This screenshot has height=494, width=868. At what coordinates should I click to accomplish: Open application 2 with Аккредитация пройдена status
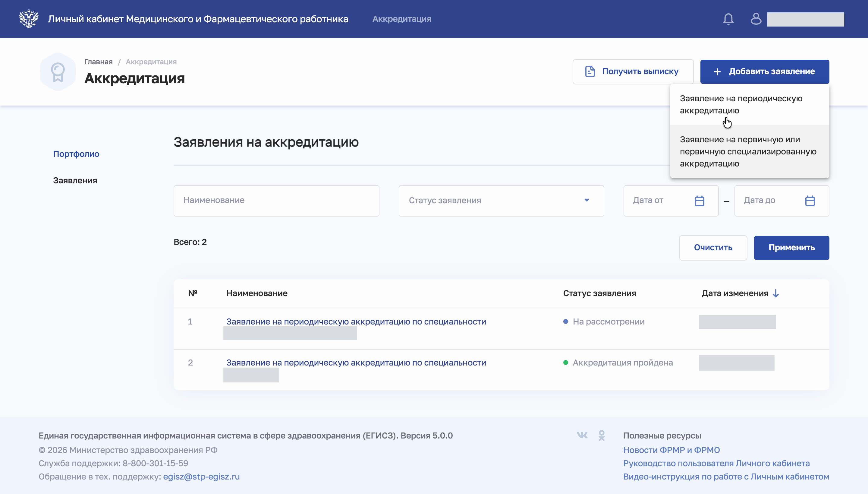point(356,363)
